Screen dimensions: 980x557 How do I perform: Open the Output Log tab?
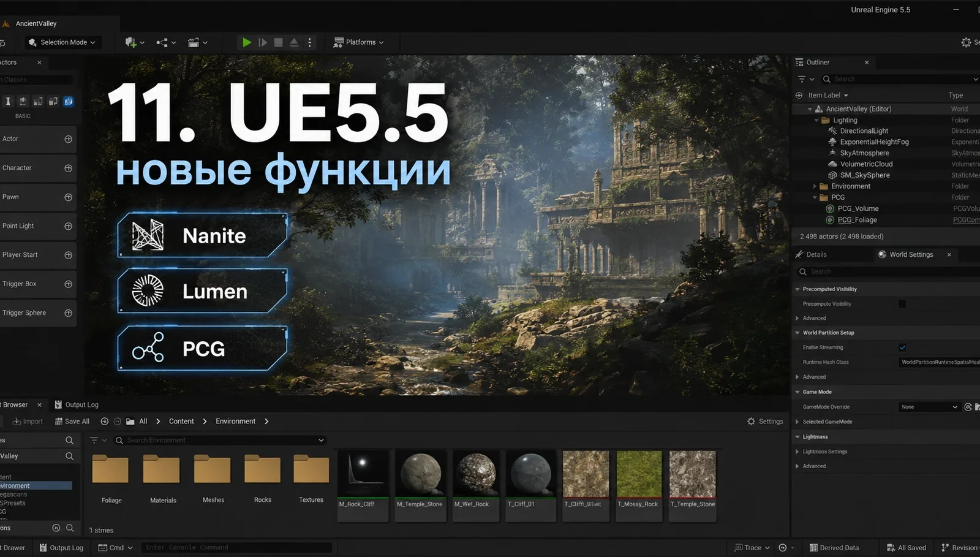(77, 405)
